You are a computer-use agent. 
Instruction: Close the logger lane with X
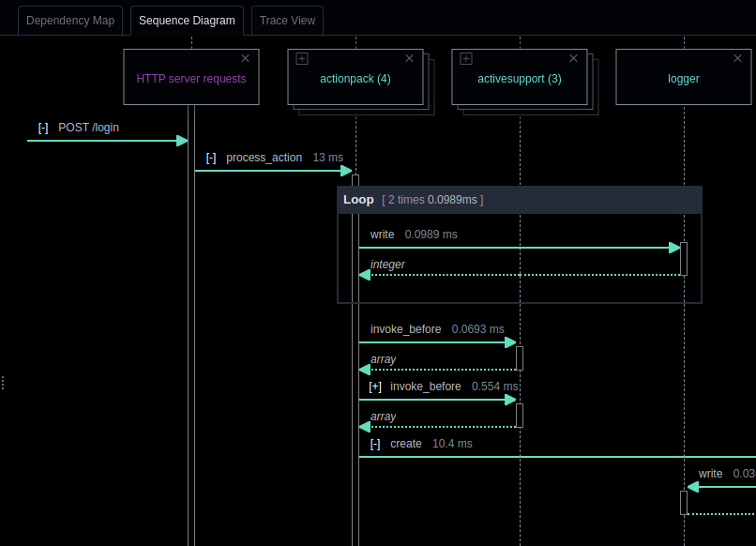738,58
